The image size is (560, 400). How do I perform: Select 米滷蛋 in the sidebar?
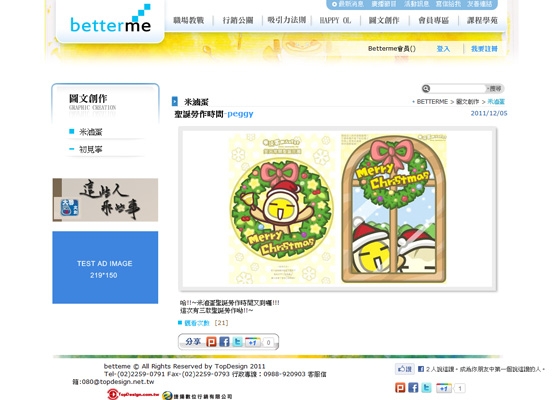(91, 132)
